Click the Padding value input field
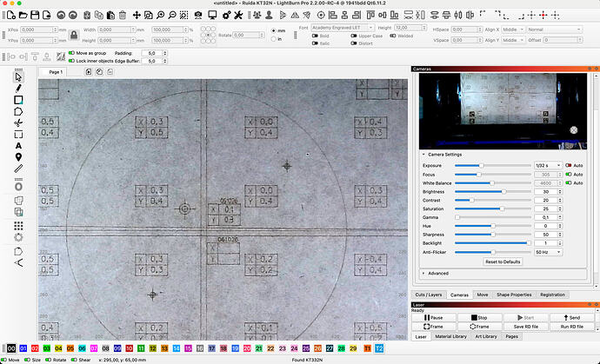 coord(152,53)
